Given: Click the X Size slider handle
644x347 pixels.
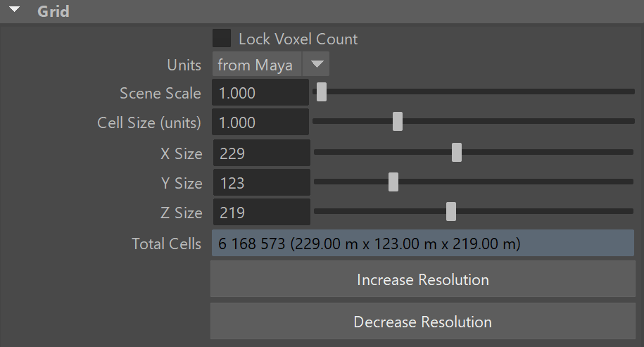Looking at the screenshot, I should (x=457, y=152).
